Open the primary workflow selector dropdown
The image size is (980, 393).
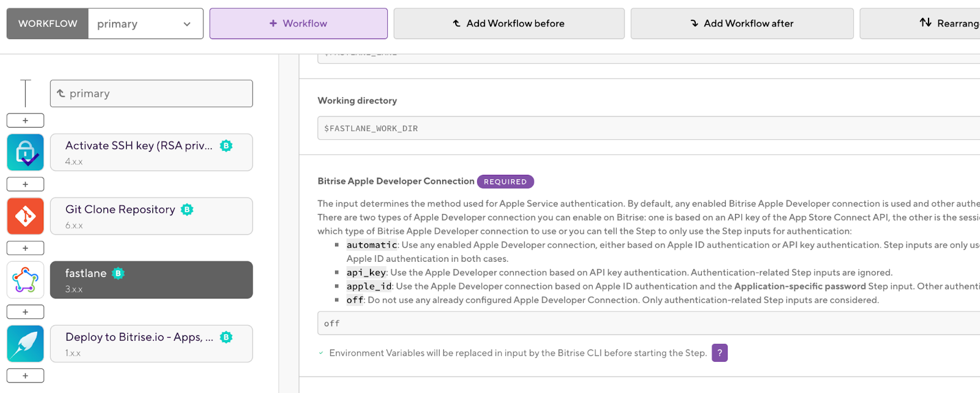click(x=146, y=23)
